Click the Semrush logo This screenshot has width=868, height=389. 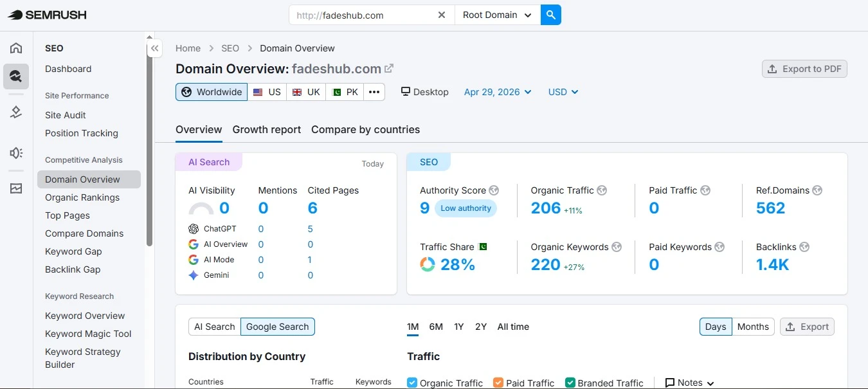click(x=47, y=15)
